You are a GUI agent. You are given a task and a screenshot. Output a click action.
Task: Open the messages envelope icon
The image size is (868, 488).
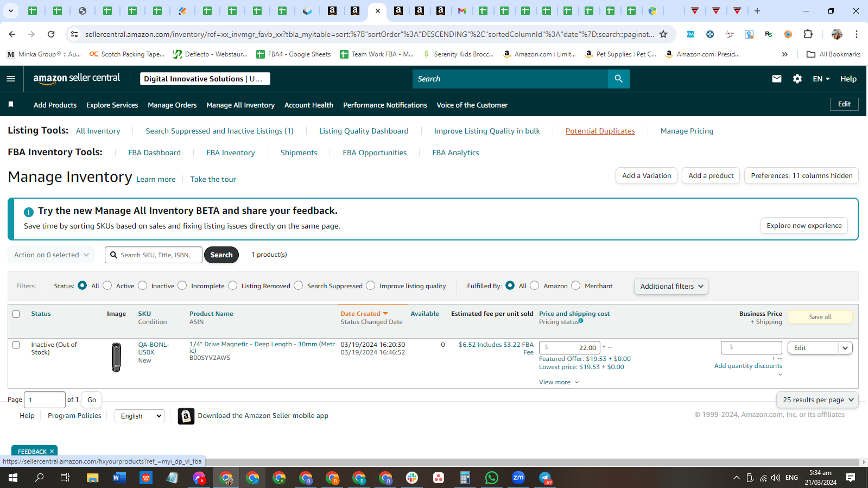[x=777, y=79]
